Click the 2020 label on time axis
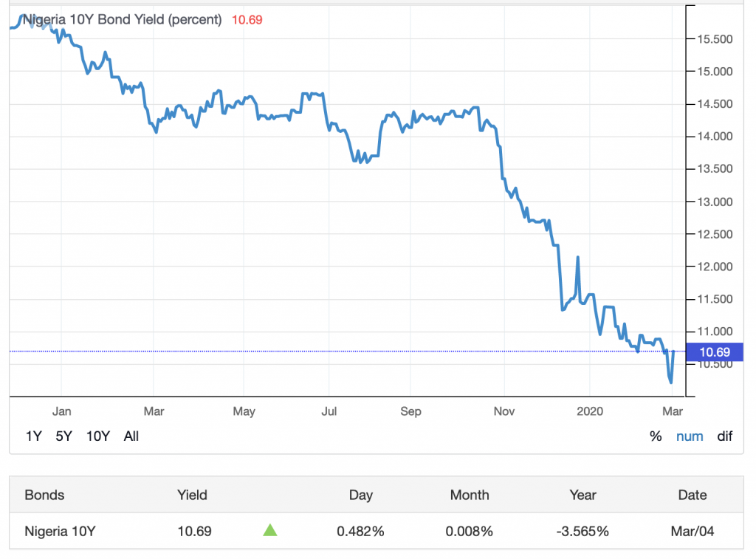 click(590, 411)
